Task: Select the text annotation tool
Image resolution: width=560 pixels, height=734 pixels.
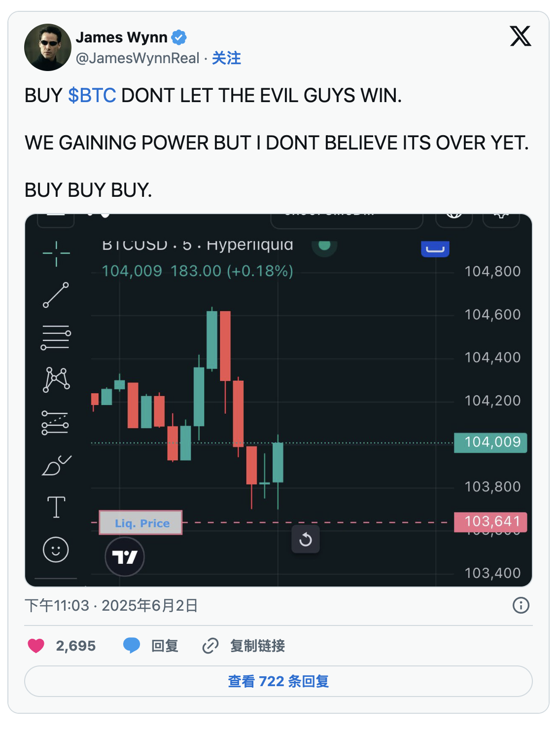Action: pyautogui.click(x=56, y=507)
